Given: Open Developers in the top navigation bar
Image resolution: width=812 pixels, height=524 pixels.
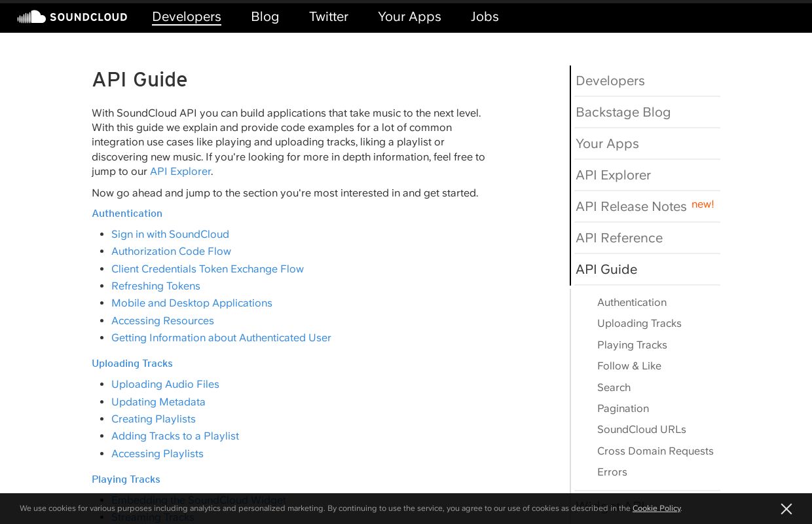Looking at the screenshot, I should coord(187,17).
